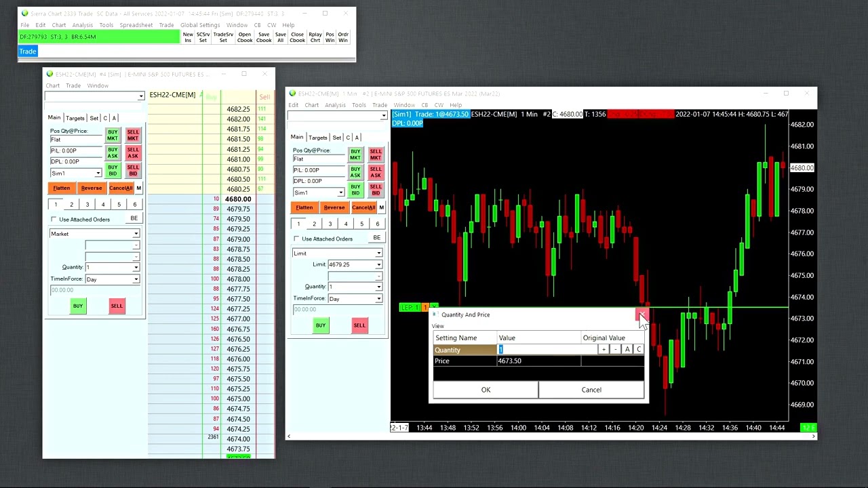The image size is (868, 488).
Task: Select quantity preset 5 in chart #2 trade panel
Action: pos(361,224)
